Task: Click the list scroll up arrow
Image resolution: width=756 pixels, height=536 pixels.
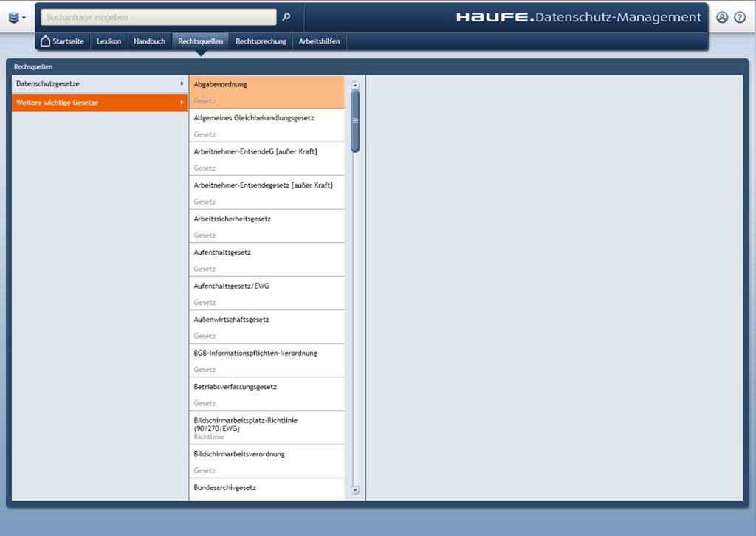Action: (355, 86)
